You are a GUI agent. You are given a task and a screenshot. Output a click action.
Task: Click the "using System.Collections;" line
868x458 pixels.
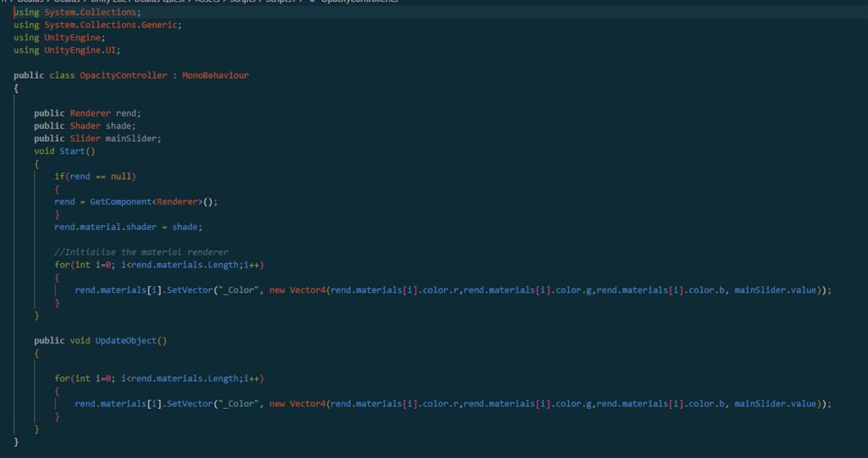click(77, 12)
